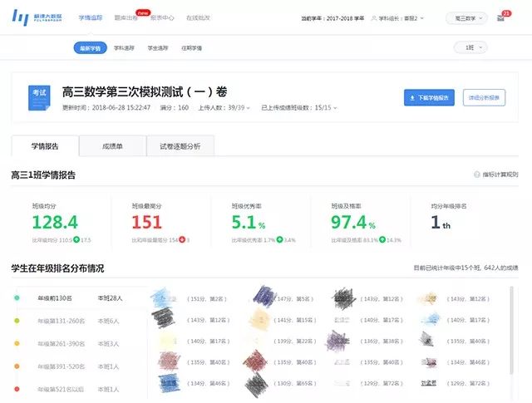Open the mail icon with red 21 badge
This screenshot has width=532, height=403.
(500, 18)
